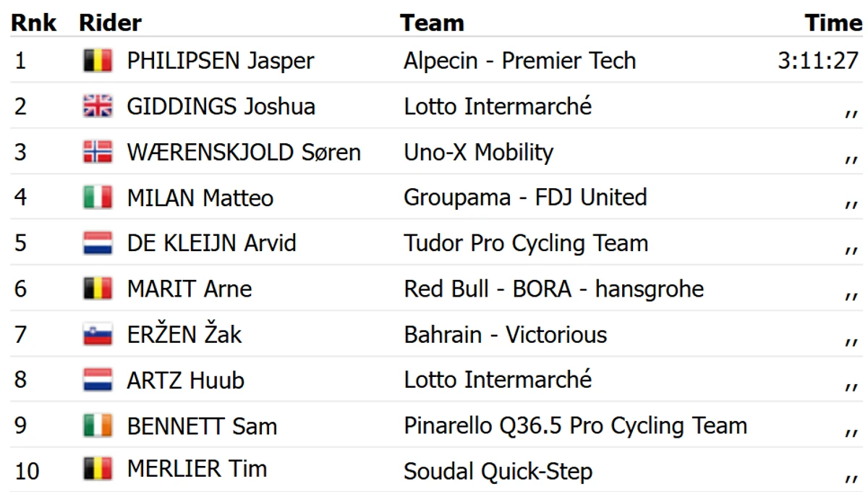The height and width of the screenshot is (492, 868).
Task: Open rider profile PHILIPSEN Jasper
Action: point(221,61)
